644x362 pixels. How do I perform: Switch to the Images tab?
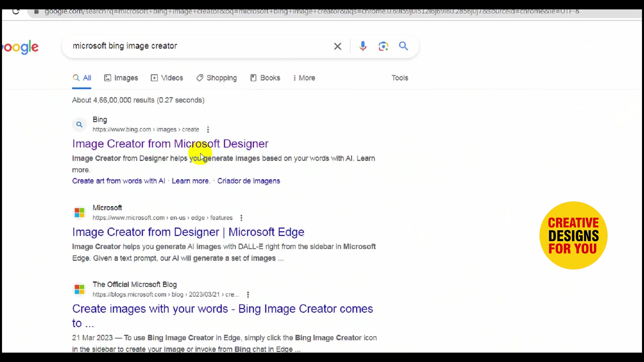tap(121, 78)
